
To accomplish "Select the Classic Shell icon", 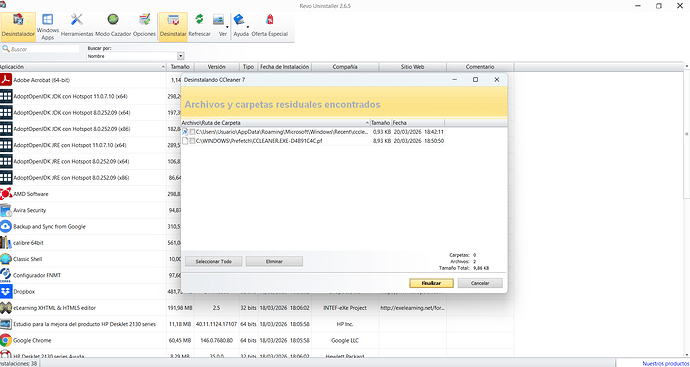I will point(6,259).
